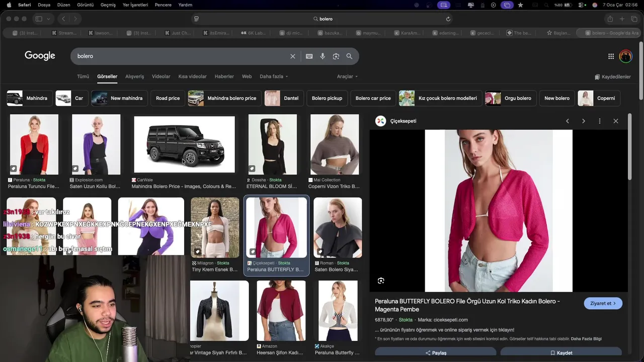
Task: Search inside image with Lens overlay icon
Action: (381, 281)
